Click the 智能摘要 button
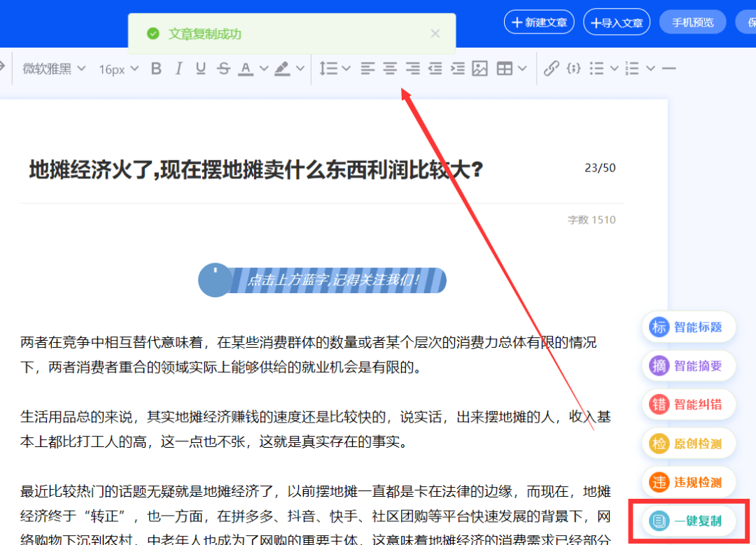The image size is (756, 545). 689,366
